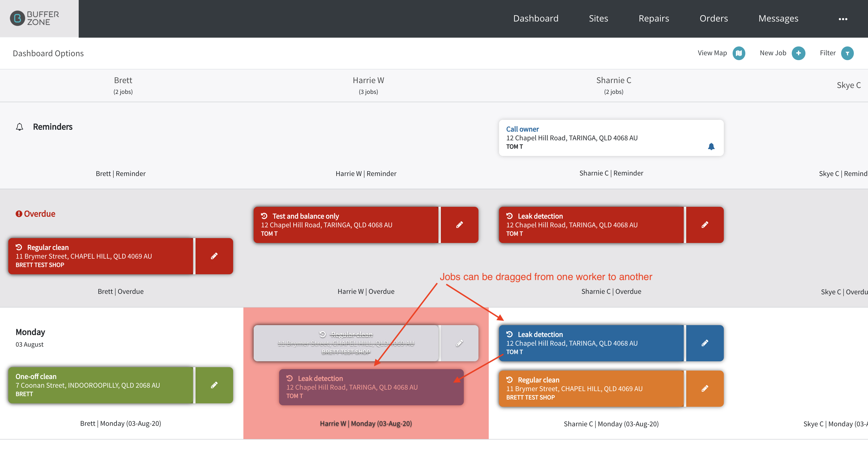Edit the overdue Test and balance only job
The height and width of the screenshot is (451, 868).
click(460, 225)
